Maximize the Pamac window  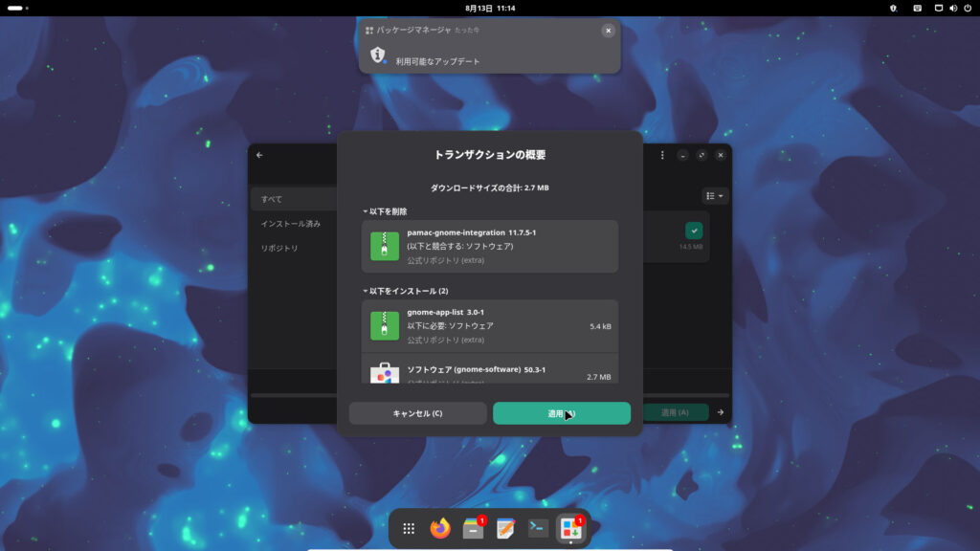(x=702, y=155)
